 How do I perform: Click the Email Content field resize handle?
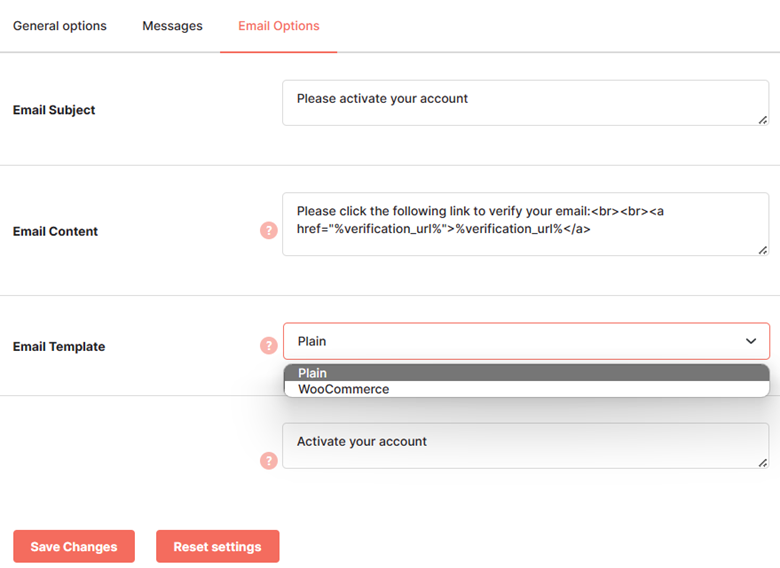pos(763,250)
